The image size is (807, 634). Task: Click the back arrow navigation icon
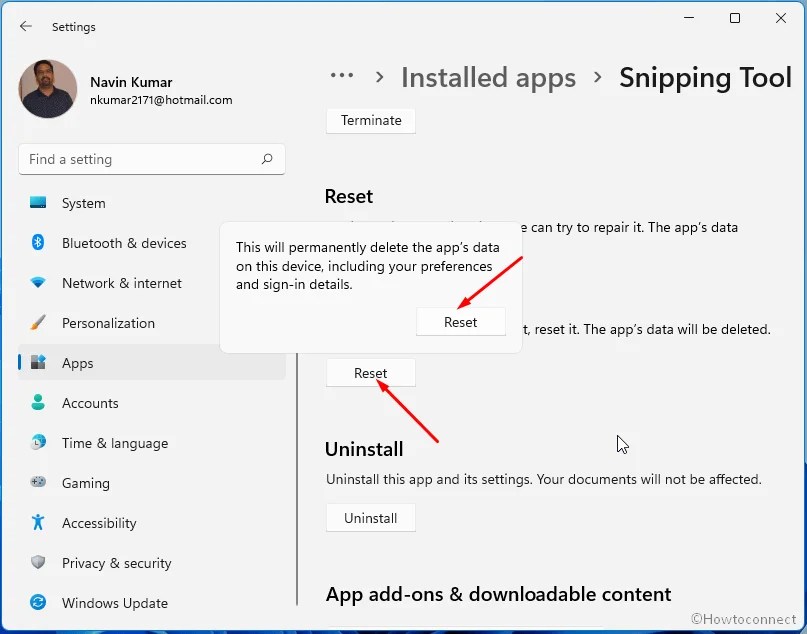click(24, 27)
